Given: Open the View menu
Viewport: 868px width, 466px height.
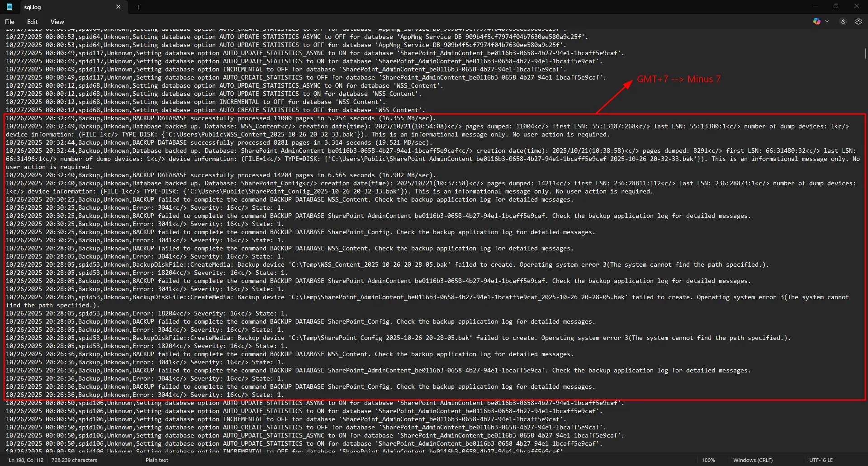Looking at the screenshot, I should 57,22.
